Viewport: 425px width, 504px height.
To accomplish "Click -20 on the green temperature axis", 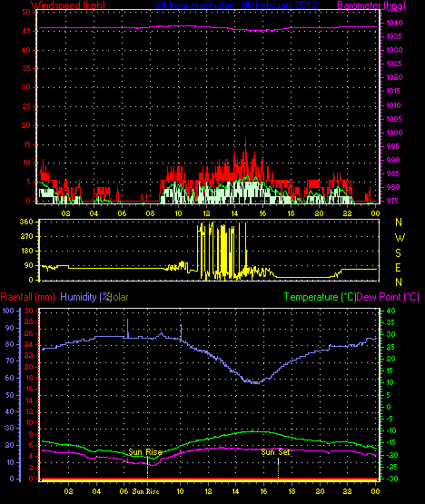I will [x=391, y=455].
